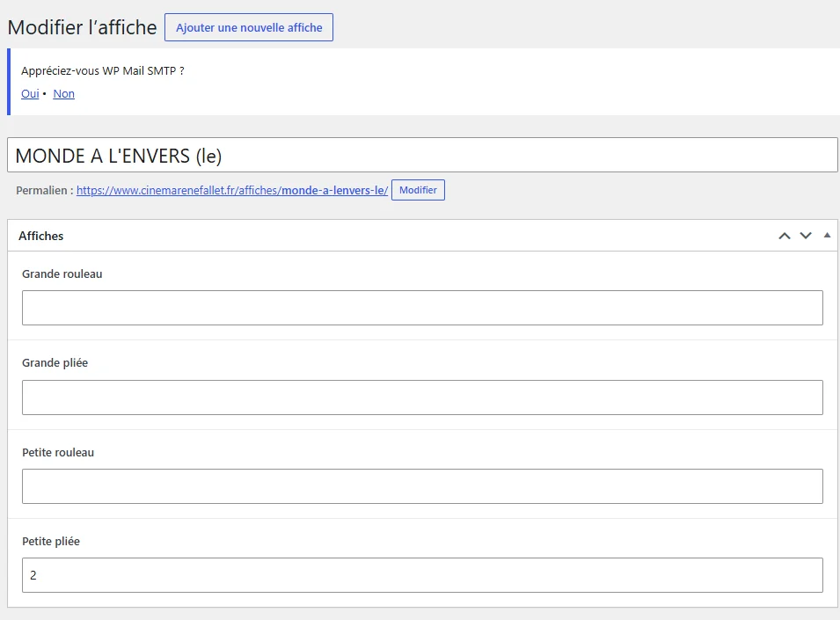Open the cinemarenefallet.fr permalink URL
Viewport: 840px width, 620px height.
click(x=232, y=190)
